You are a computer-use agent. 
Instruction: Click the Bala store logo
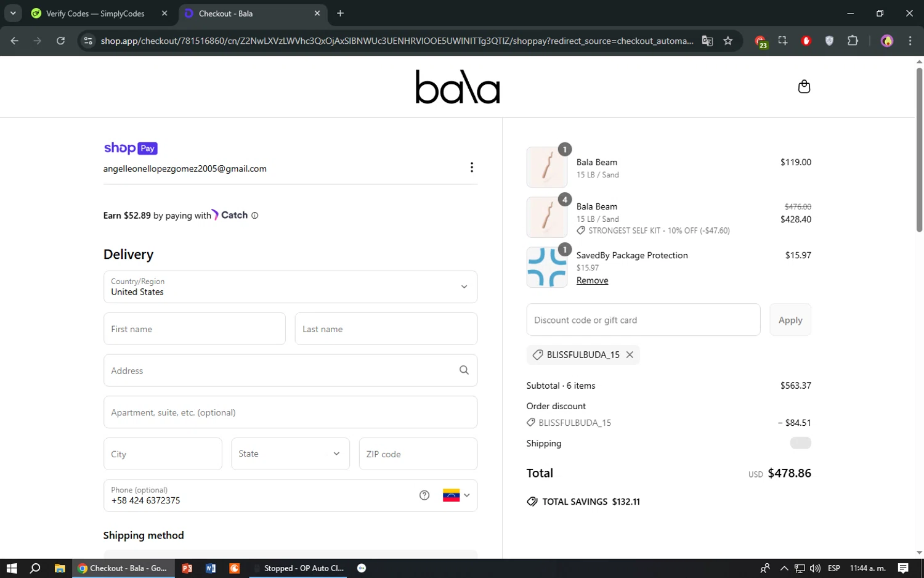tap(458, 86)
